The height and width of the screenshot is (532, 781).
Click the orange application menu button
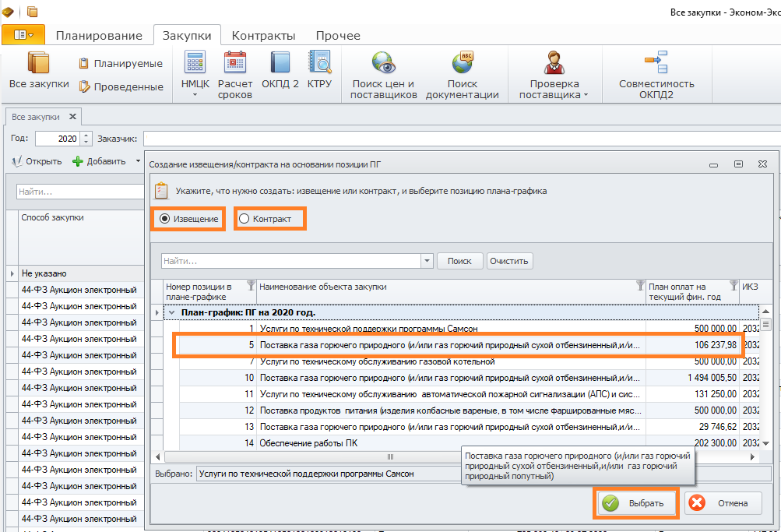pyautogui.click(x=23, y=35)
